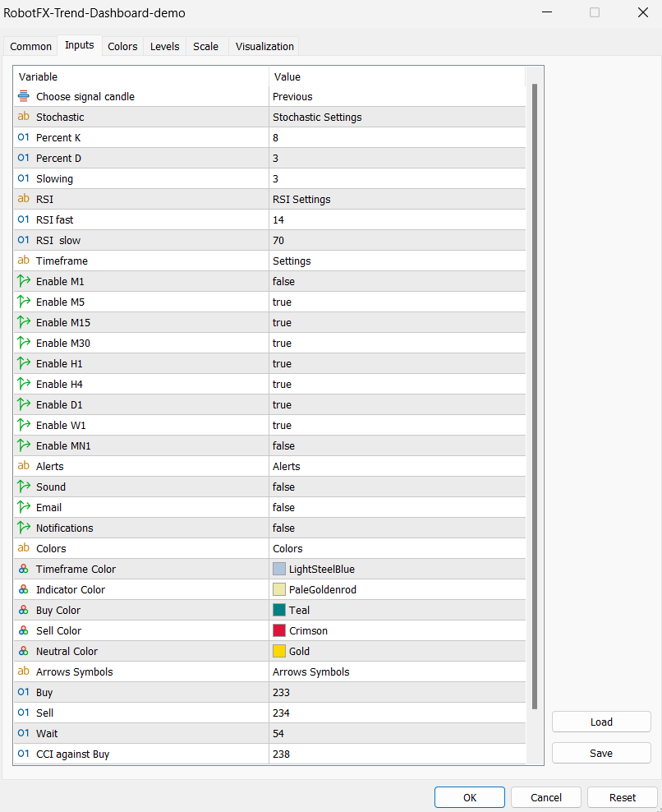Open the PaleGoldenrod color value dropdown
This screenshot has width=662, height=812.
point(397,589)
